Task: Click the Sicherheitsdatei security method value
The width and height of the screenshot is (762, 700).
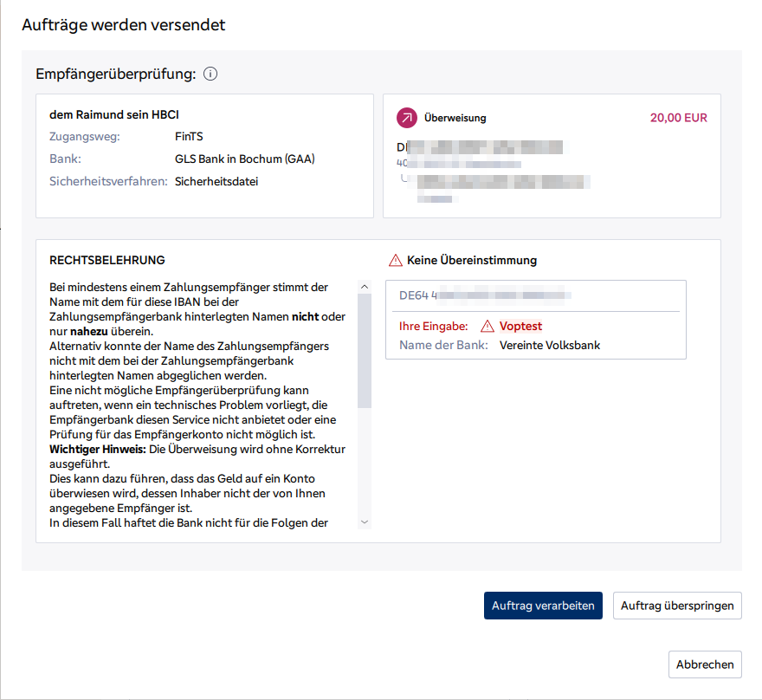Action: 216,182
